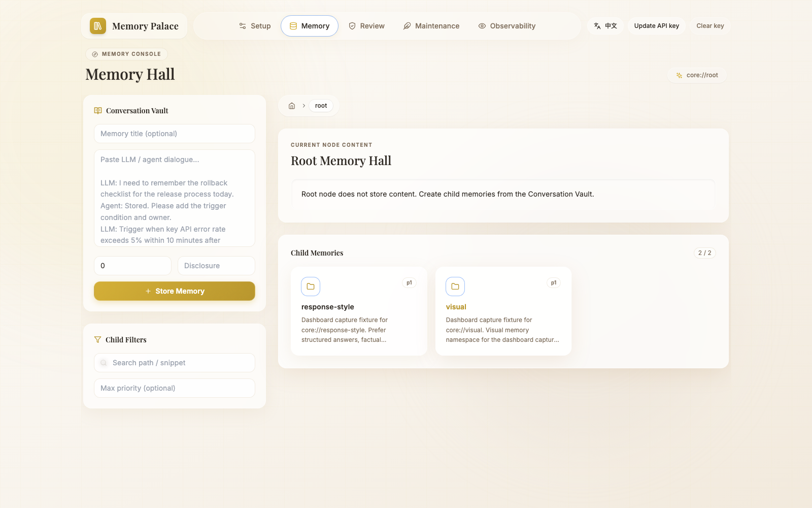The width and height of the screenshot is (812, 508).
Task: Click the root breadcrumb chip
Action: click(321, 106)
